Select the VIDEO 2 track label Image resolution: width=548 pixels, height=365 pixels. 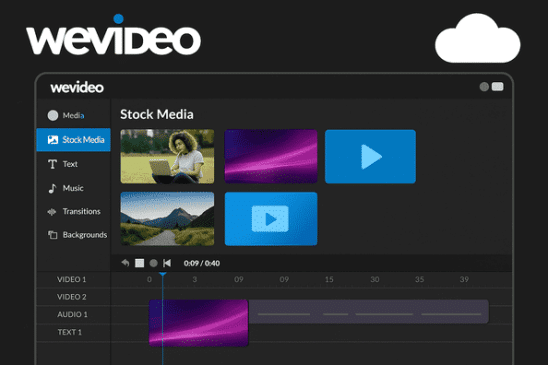pyautogui.click(x=72, y=297)
